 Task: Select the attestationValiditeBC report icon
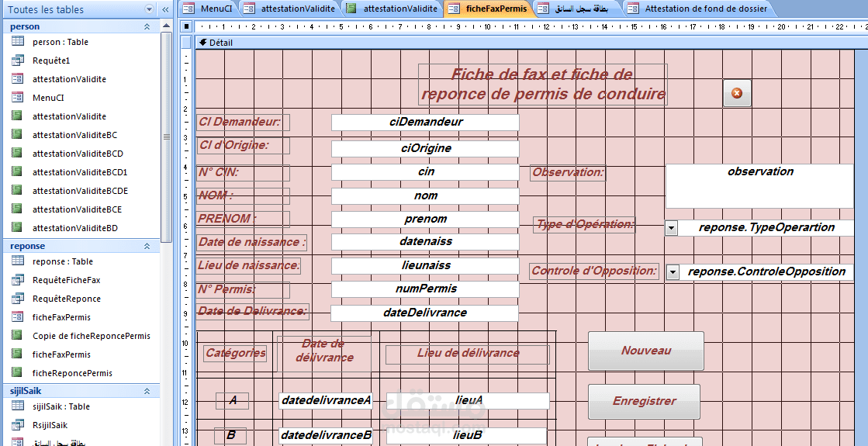coord(18,134)
